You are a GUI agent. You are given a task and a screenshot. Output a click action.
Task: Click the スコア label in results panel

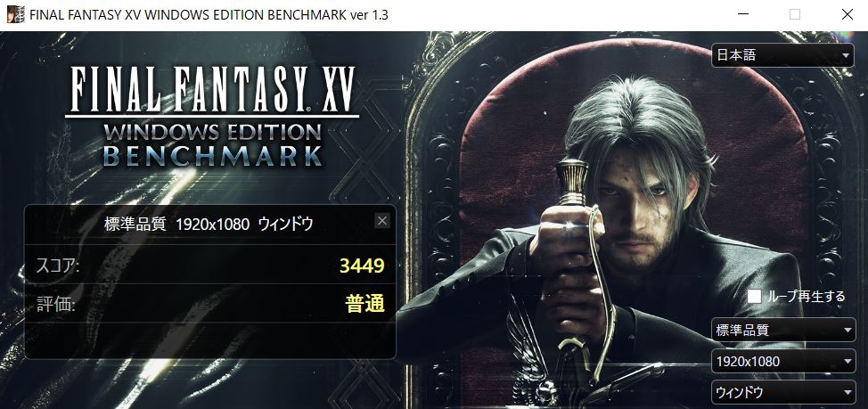pyautogui.click(x=58, y=266)
